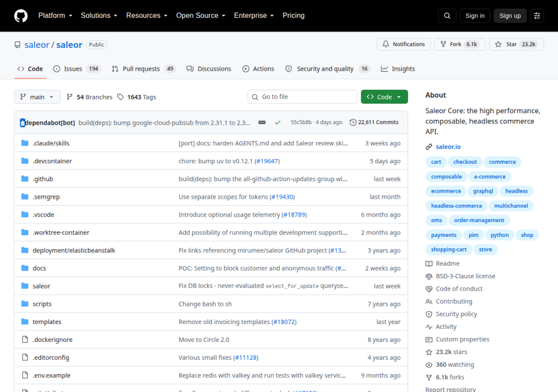The image size is (558, 392).
Task: Open pull request #19647 link
Action: (267, 161)
